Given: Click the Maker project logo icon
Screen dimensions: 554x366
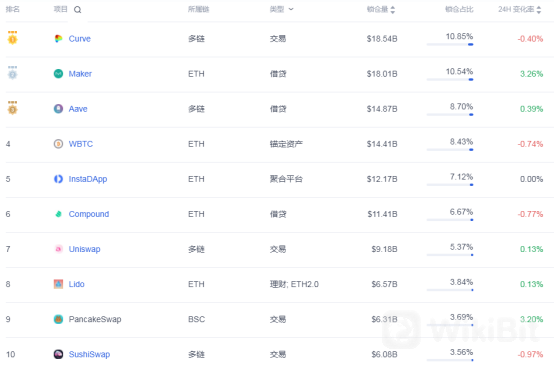Looking at the screenshot, I should pos(58,73).
